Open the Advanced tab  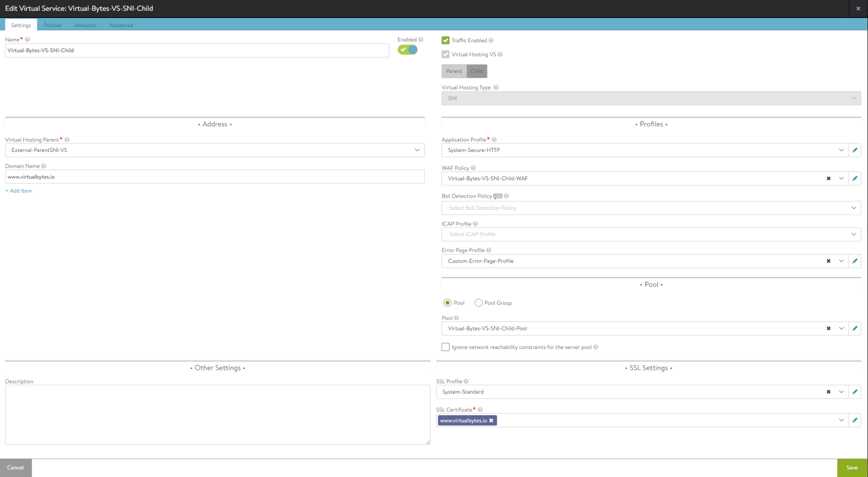click(121, 25)
